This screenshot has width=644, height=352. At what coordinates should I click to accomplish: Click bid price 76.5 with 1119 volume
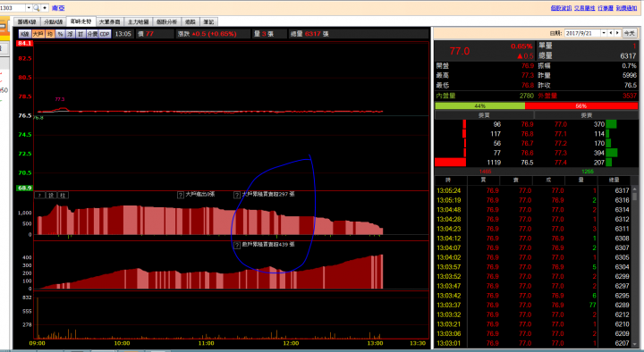[x=527, y=163]
